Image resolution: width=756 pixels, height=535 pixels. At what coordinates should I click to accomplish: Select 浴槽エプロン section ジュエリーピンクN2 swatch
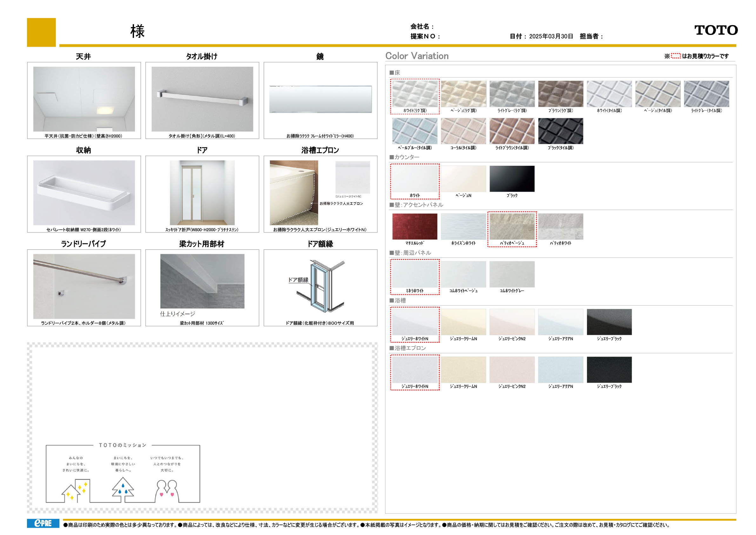512,370
